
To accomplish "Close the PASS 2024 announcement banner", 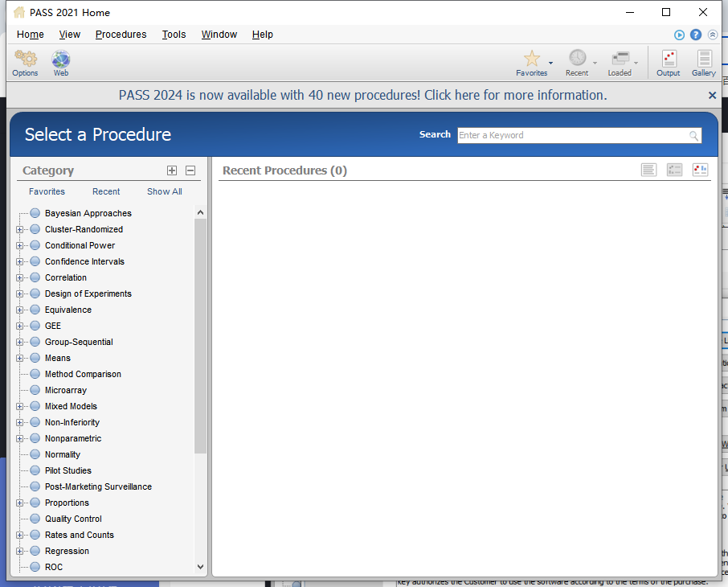I will point(712,95).
